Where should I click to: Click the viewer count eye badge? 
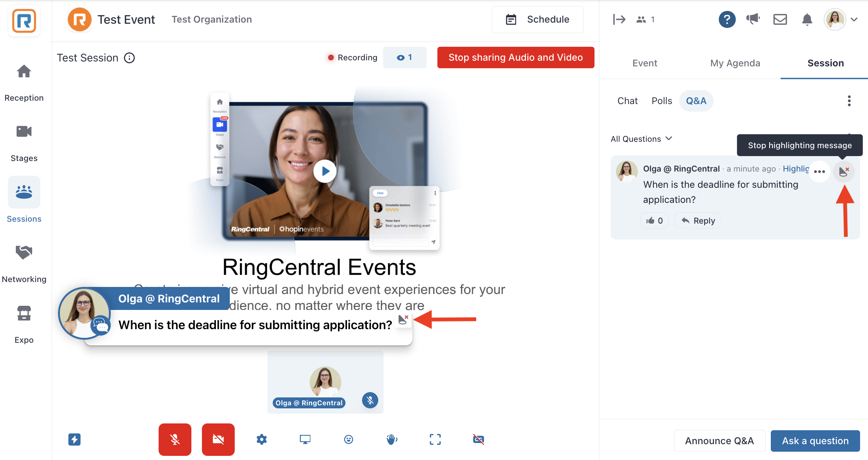(405, 57)
